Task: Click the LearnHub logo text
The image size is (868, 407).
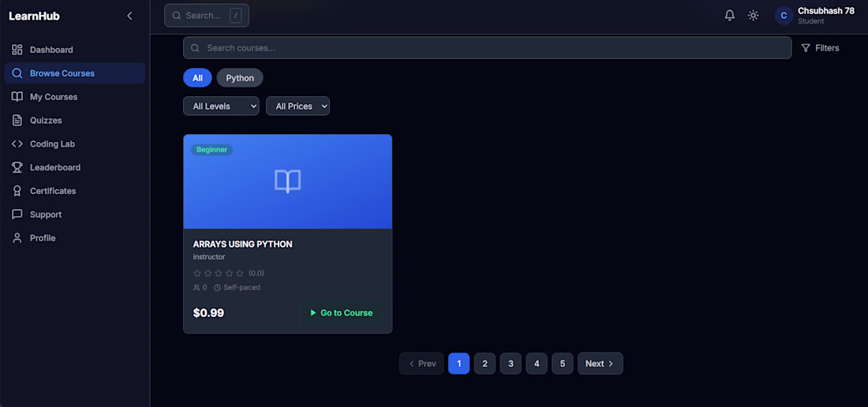Action: [x=34, y=16]
